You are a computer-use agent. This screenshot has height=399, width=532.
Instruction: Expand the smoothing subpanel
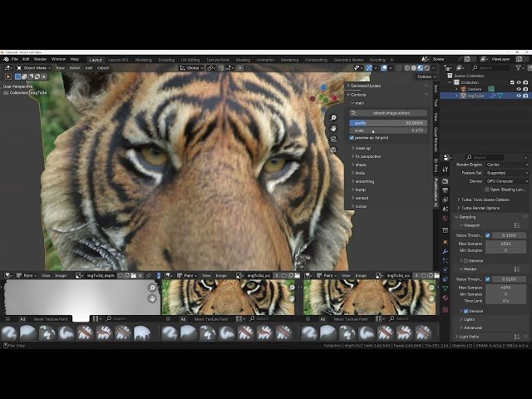tap(362, 181)
